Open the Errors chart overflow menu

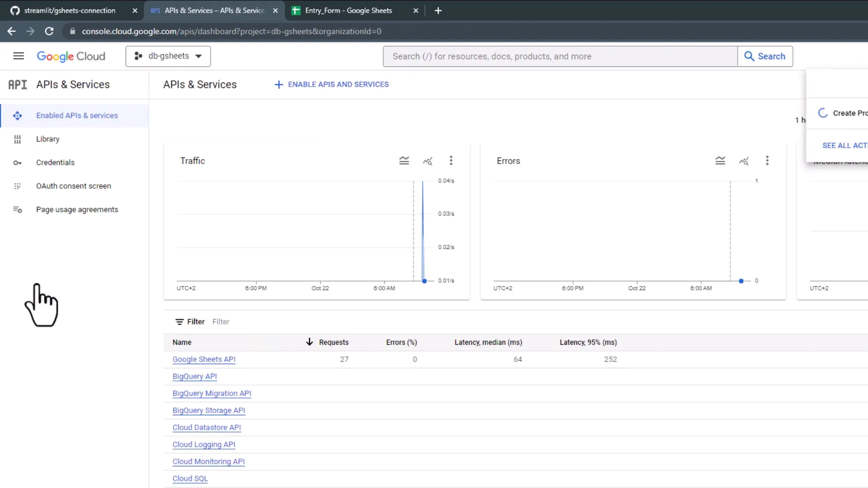pyautogui.click(x=767, y=160)
